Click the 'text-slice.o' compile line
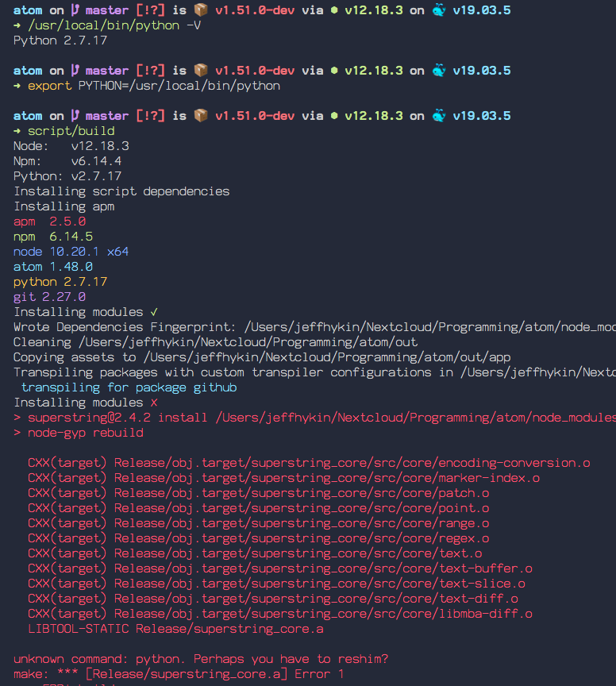Viewport: 616px width, 686px height. pyautogui.click(x=276, y=584)
